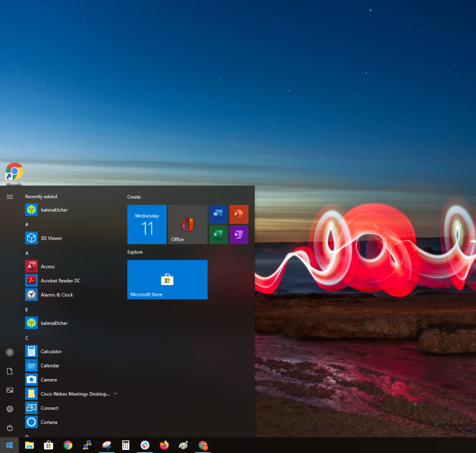476x453 pixels.
Task: Launch Cortana from the app list
Action: [x=48, y=422]
